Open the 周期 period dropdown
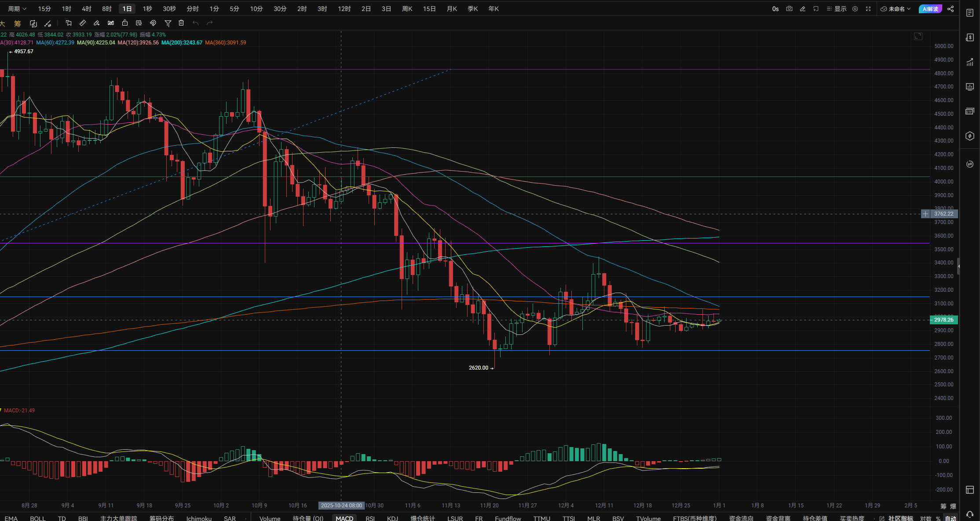 click(17, 9)
